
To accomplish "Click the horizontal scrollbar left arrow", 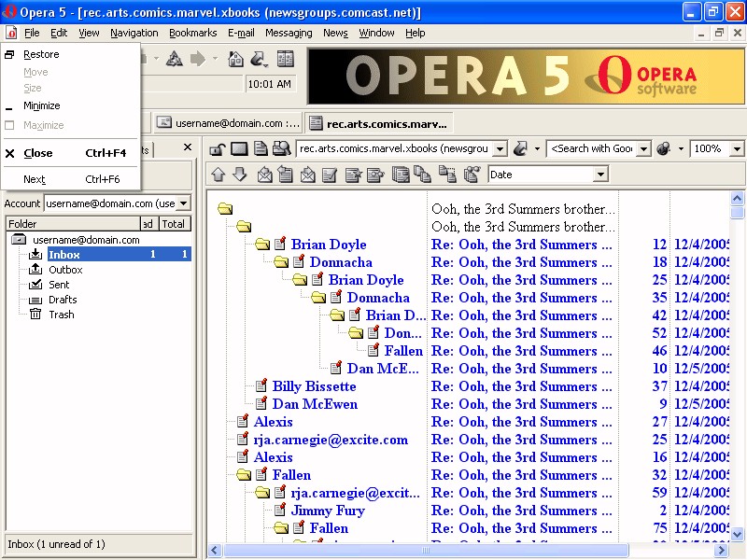I will click(215, 551).
